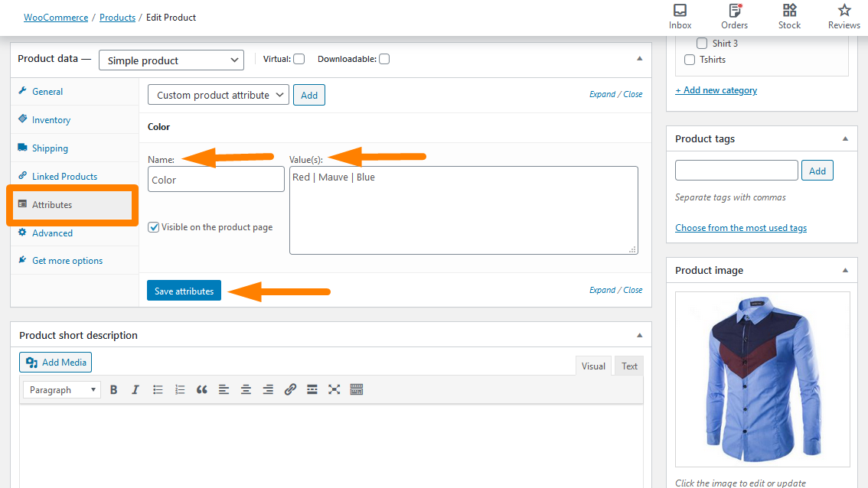
Task: Collapse the Product image panel
Action: coord(845,271)
